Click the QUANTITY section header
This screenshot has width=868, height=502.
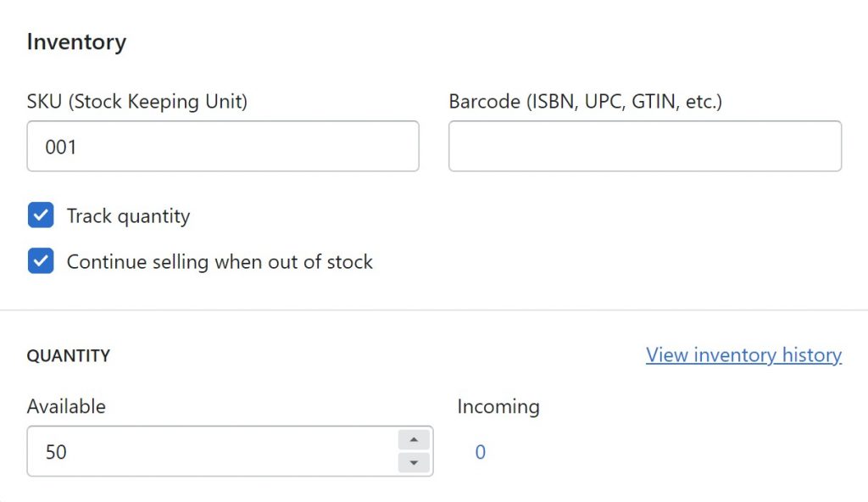[x=69, y=355]
